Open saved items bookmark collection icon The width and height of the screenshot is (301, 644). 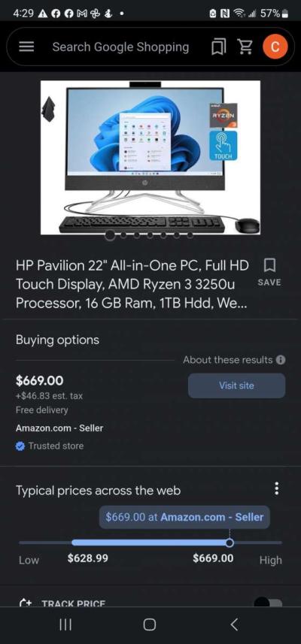point(218,47)
